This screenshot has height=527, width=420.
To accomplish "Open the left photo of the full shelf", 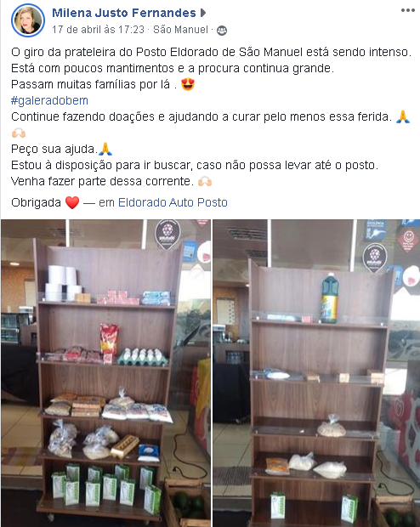I will click(106, 373).
